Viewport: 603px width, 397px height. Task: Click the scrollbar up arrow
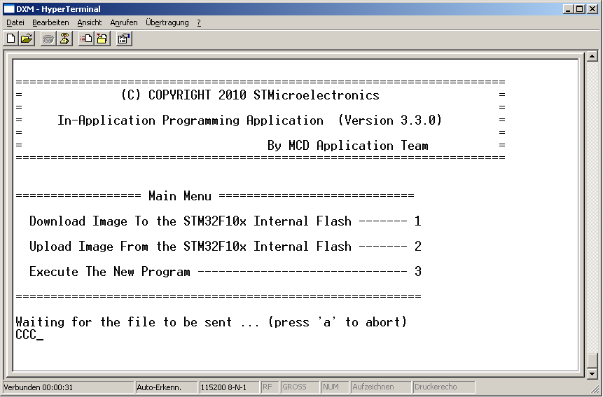(591, 57)
